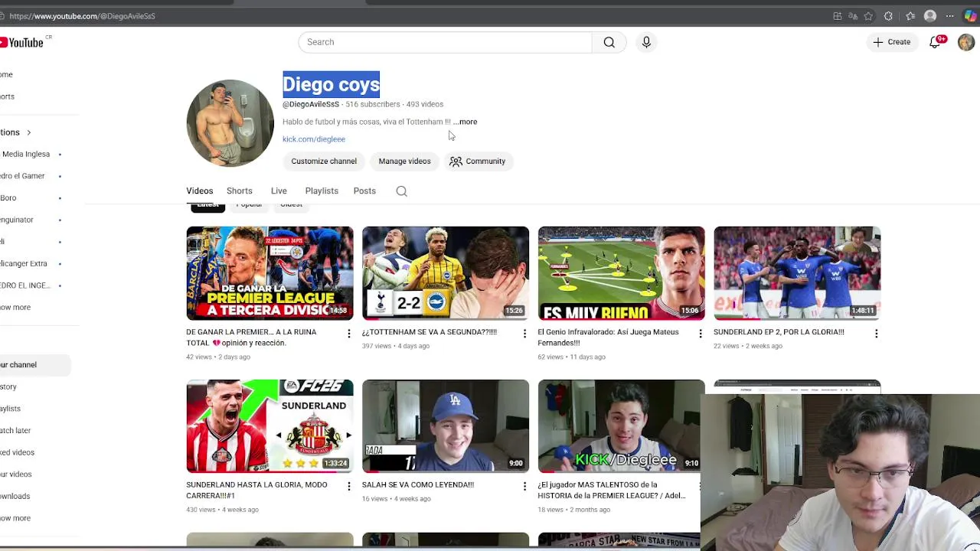Search within channel magnifier icon

point(401,191)
